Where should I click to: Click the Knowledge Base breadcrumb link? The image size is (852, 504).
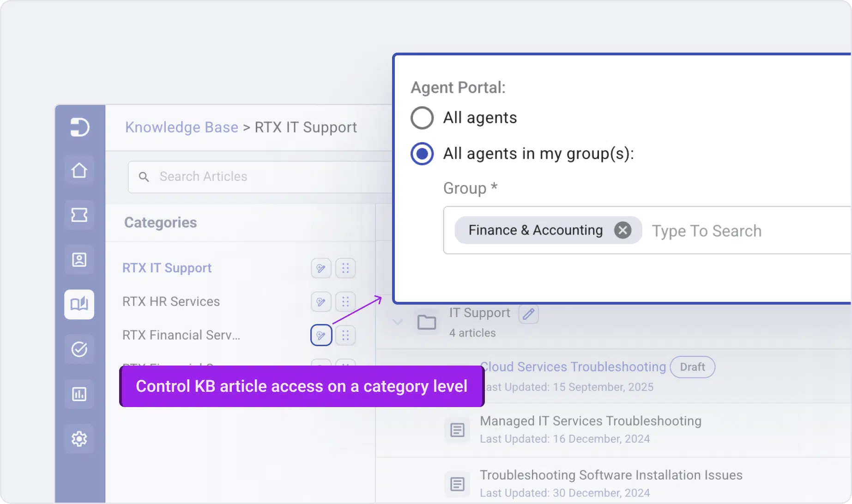point(181,127)
